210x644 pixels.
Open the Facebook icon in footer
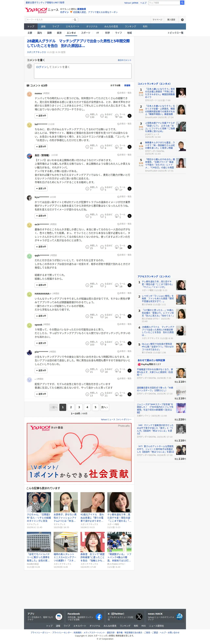point(99,617)
